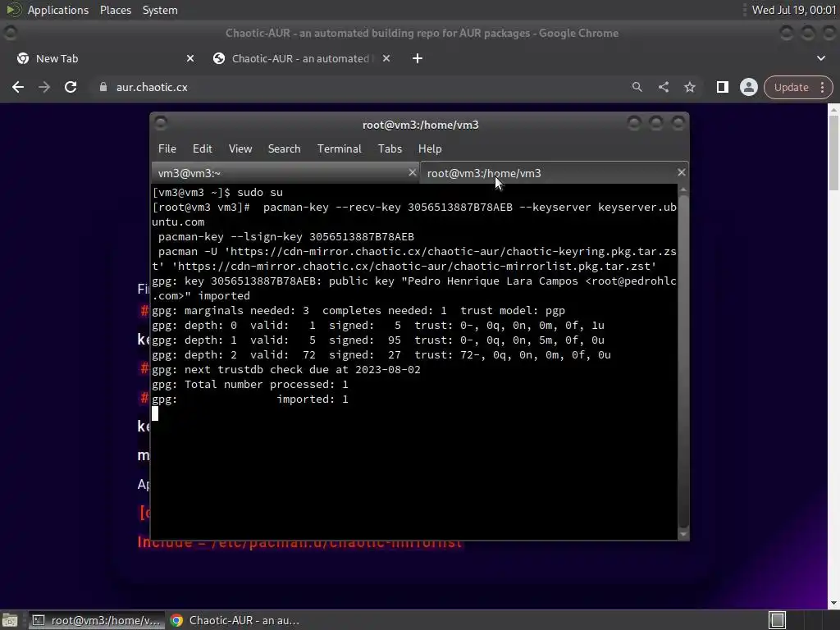This screenshot has width=840, height=630.
Task: Reload the aur.chaotic.cx page
Action: point(71,87)
